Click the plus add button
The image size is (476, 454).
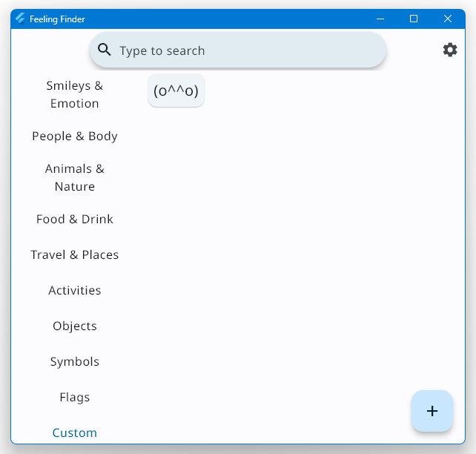[432, 411]
